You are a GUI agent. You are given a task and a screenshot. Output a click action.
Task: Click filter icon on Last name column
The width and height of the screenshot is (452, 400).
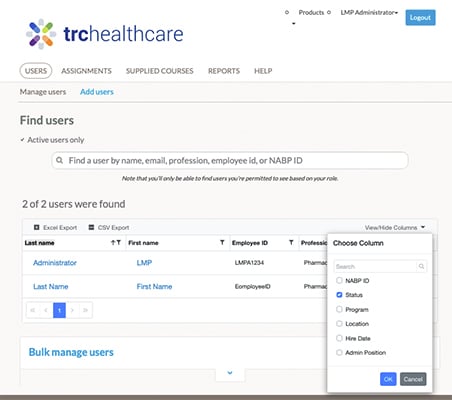coord(118,243)
